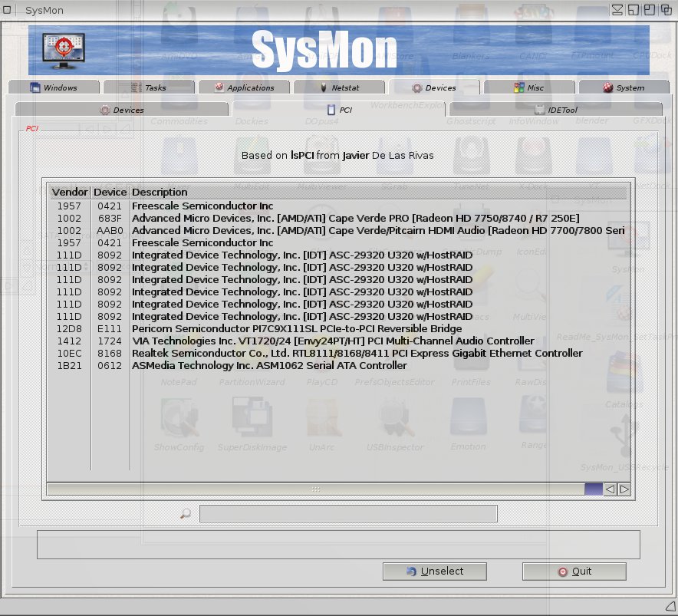678x616 pixels.
Task: Click the PCI sub-tab card icon
Action: click(331, 110)
